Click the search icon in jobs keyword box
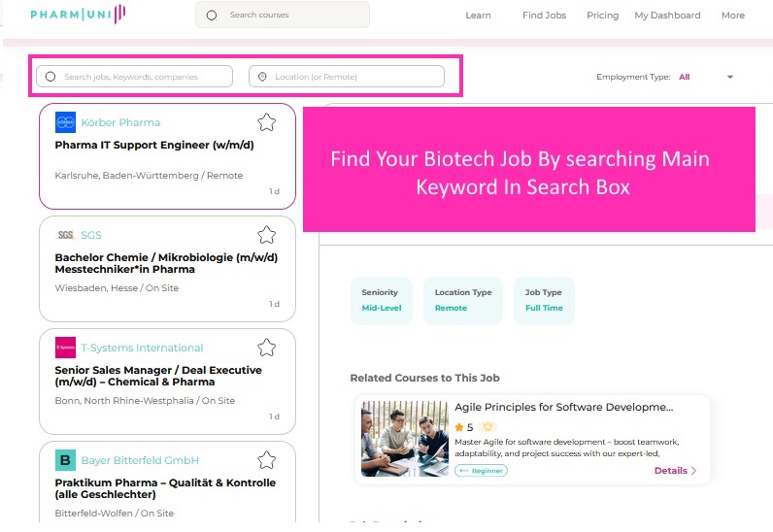Screen dimensions: 773x532 (x=50, y=77)
